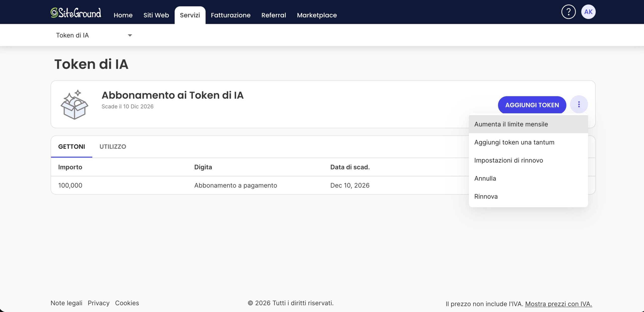Click the Abbonamento a pagamento cell

[235, 185]
